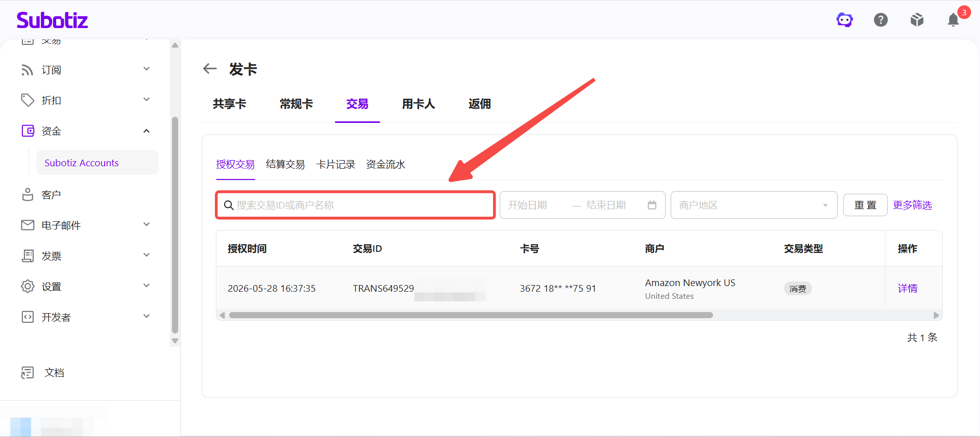
Task: Switch to the 共享卡 tab
Action: (x=230, y=104)
